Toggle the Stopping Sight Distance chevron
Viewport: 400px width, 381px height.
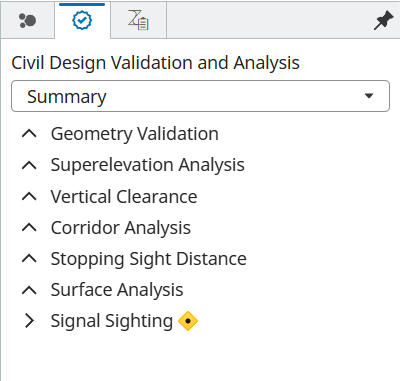coord(29,259)
